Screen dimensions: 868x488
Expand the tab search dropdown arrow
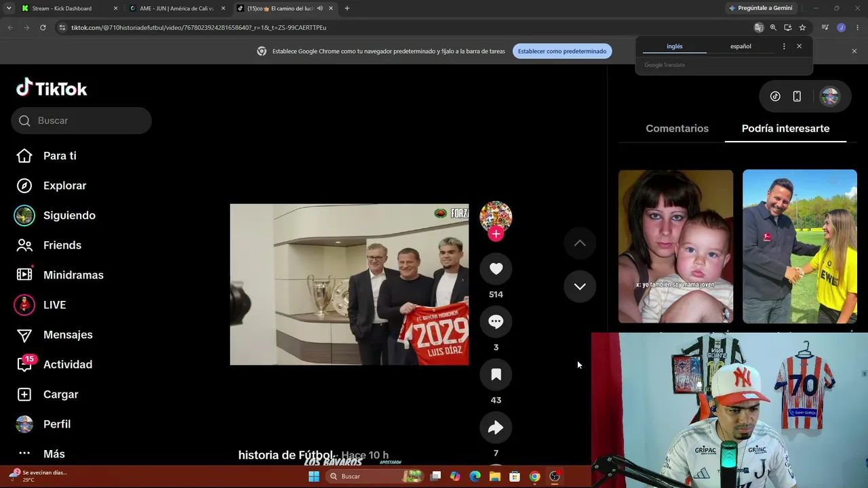pos(9,8)
